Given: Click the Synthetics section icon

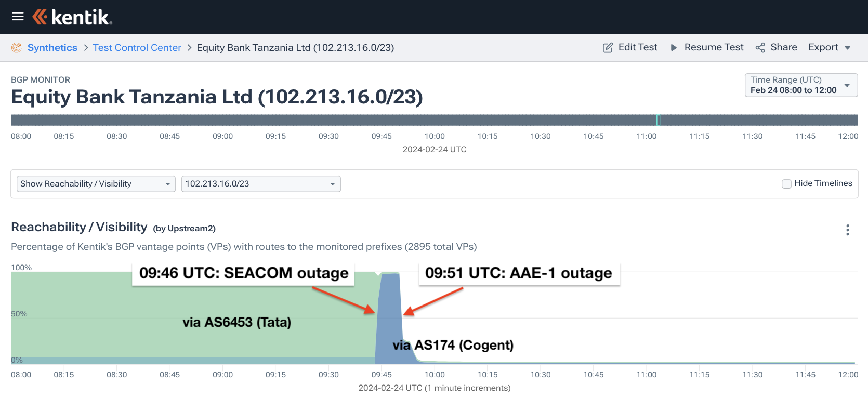Looking at the screenshot, I should 17,48.
